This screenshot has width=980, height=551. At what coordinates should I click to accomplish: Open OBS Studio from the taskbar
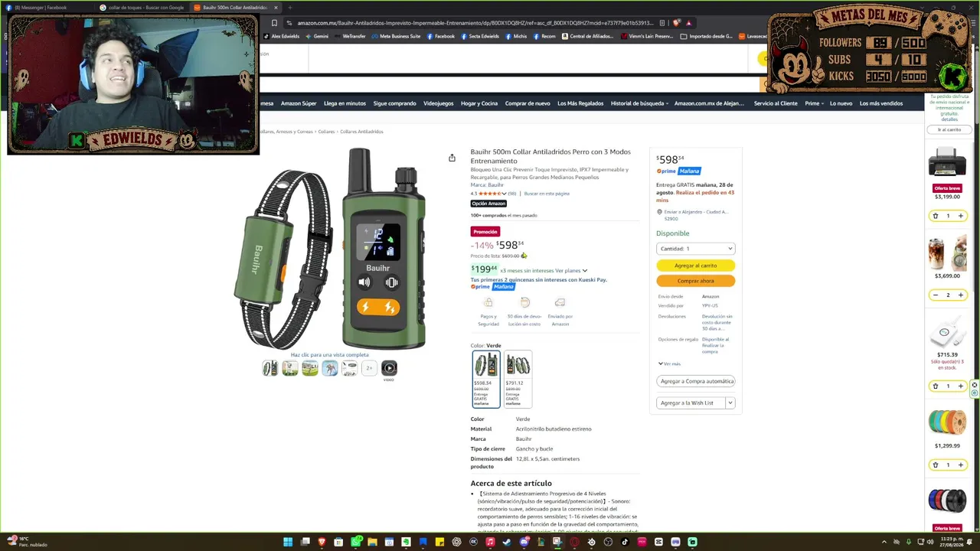point(608,542)
